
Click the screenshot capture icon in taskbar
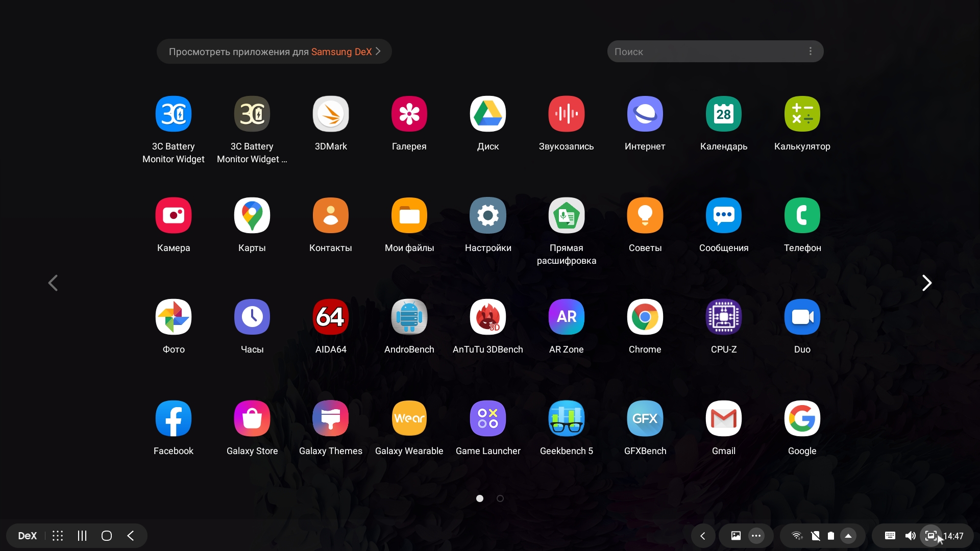click(x=930, y=536)
